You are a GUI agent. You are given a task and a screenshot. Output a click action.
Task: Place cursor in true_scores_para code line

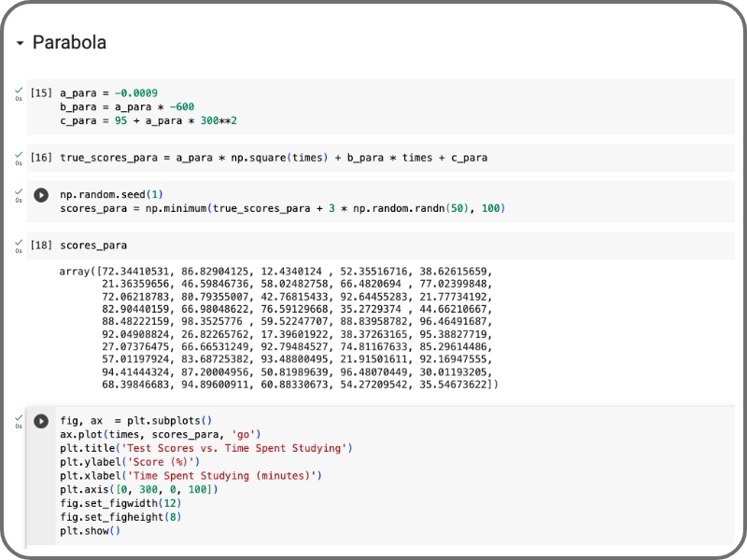(x=274, y=158)
